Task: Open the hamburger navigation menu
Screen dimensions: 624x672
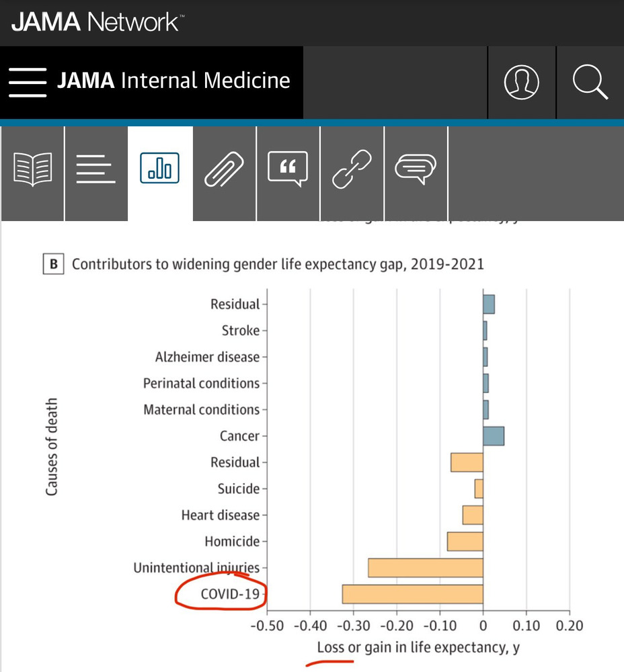Action: tap(28, 82)
